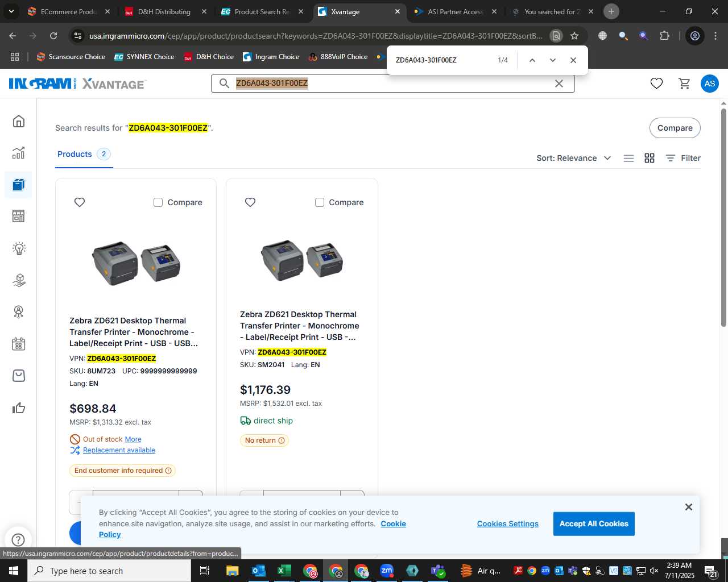Open Replacement available link
Viewport: 728px width, 582px height.
[119, 450]
